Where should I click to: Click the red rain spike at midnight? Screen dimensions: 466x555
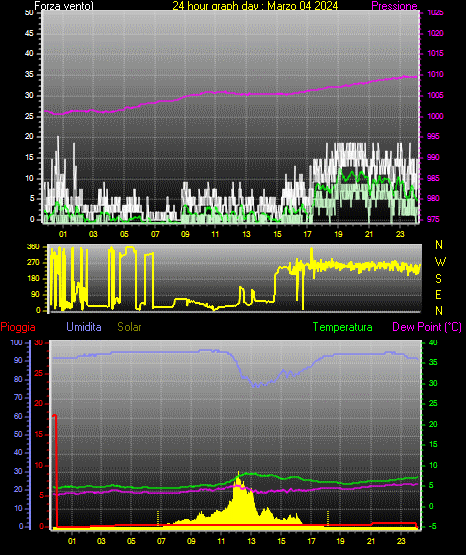pos(55,471)
